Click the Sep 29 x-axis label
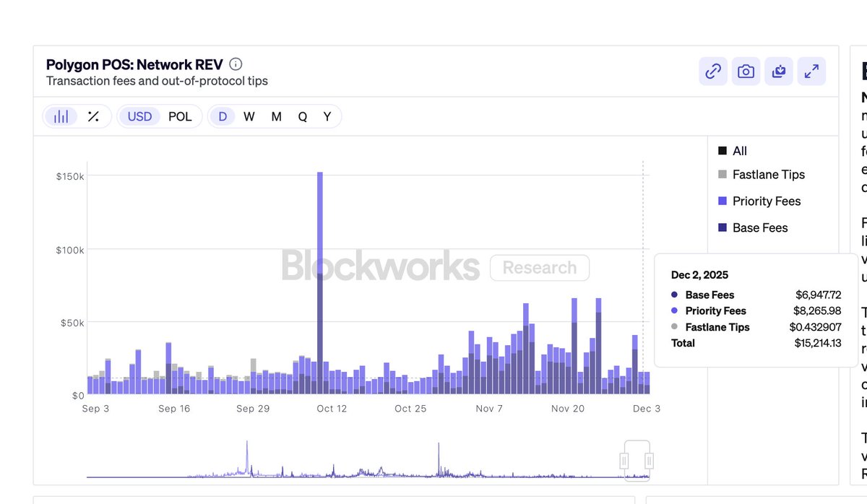 [x=253, y=409]
